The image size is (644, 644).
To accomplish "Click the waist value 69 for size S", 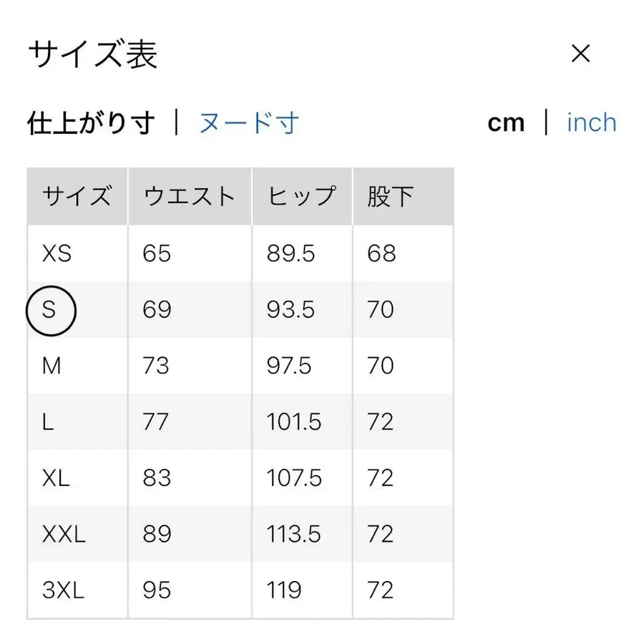I will point(155,310).
